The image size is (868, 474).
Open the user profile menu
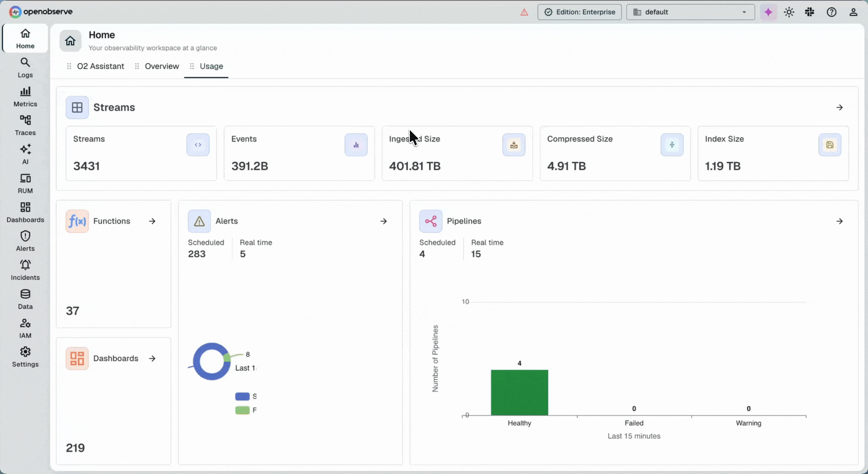[853, 12]
